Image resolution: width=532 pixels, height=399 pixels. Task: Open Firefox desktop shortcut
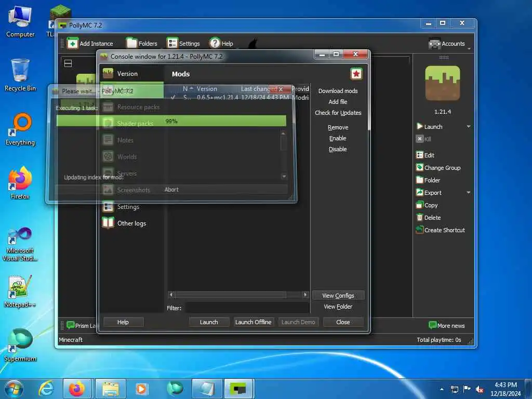click(x=20, y=182)
